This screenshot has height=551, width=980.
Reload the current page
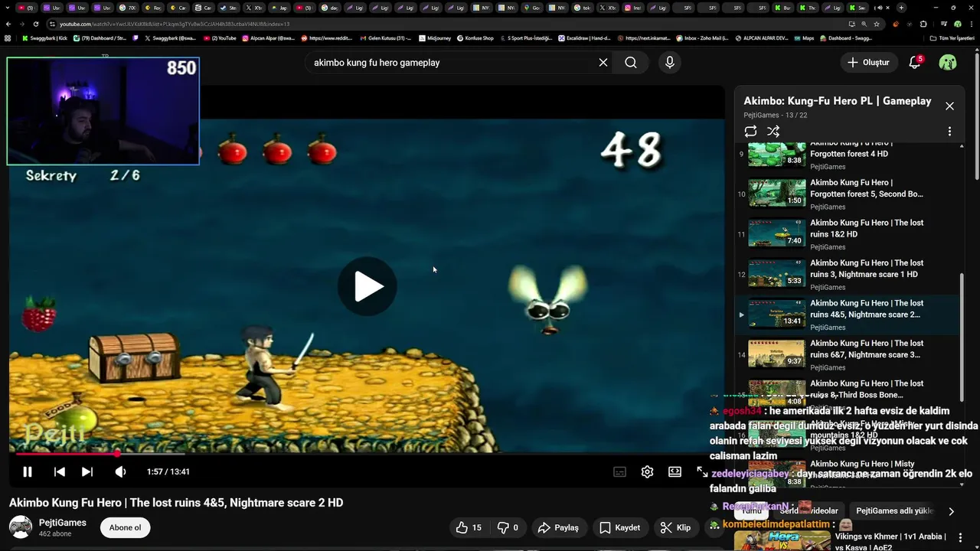[x=35, y=24]
